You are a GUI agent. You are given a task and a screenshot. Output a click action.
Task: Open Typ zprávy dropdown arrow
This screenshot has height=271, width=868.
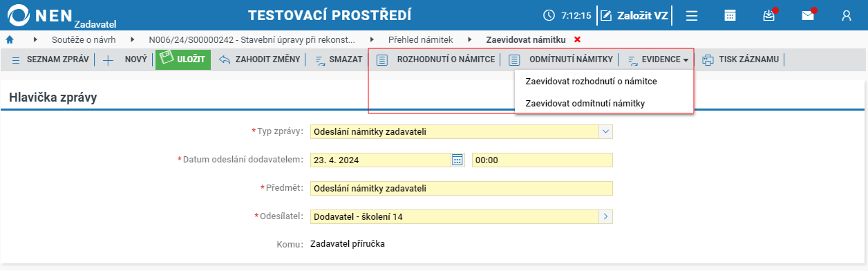click(605, 131)
